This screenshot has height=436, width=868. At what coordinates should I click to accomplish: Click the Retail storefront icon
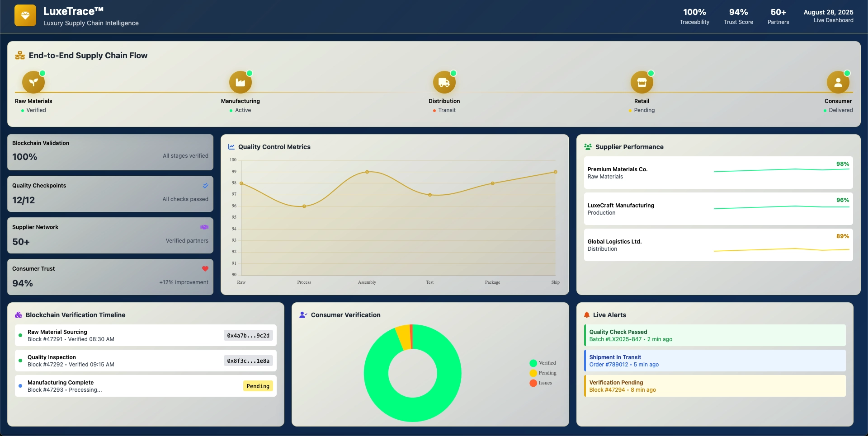tap(642, 82)
